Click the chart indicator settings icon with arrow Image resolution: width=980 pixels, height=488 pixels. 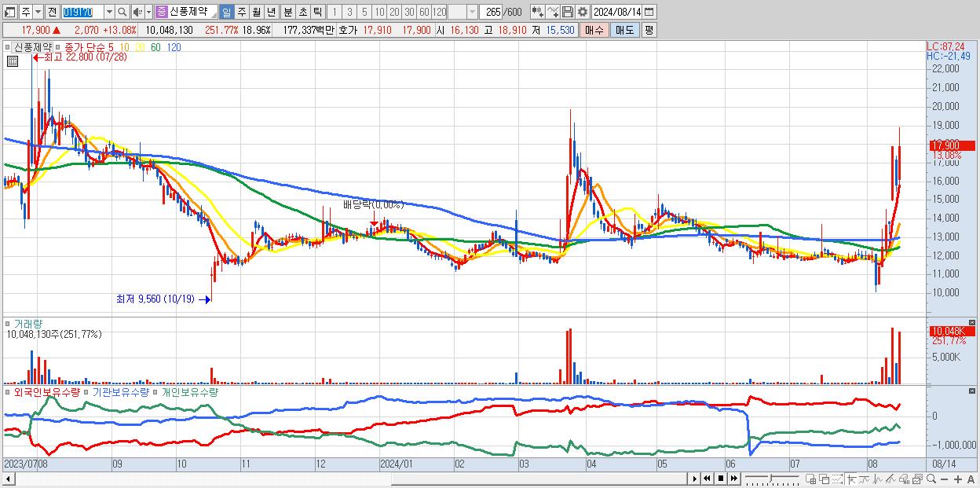click(x=538, y=12)
